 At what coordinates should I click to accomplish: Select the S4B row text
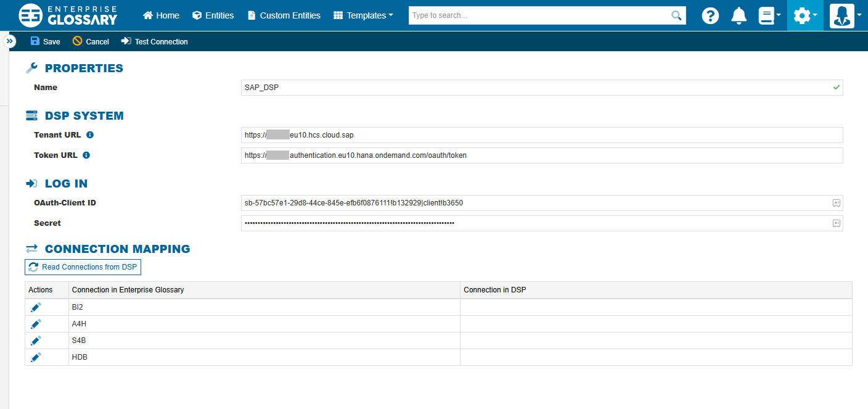pos(78,341)
